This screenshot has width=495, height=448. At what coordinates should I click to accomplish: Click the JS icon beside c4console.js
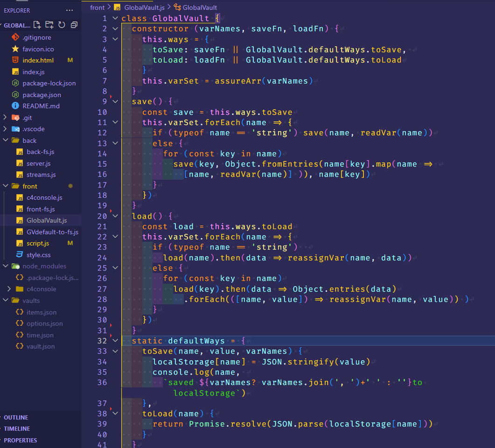pos(20,198)
